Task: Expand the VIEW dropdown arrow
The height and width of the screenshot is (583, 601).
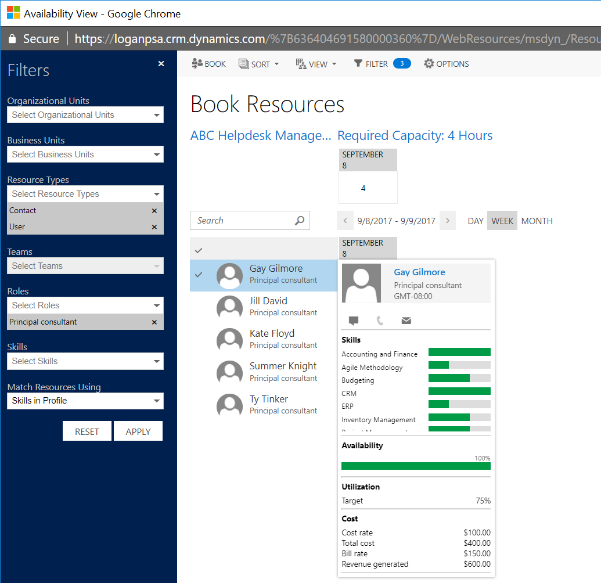Action: point(334,64)
